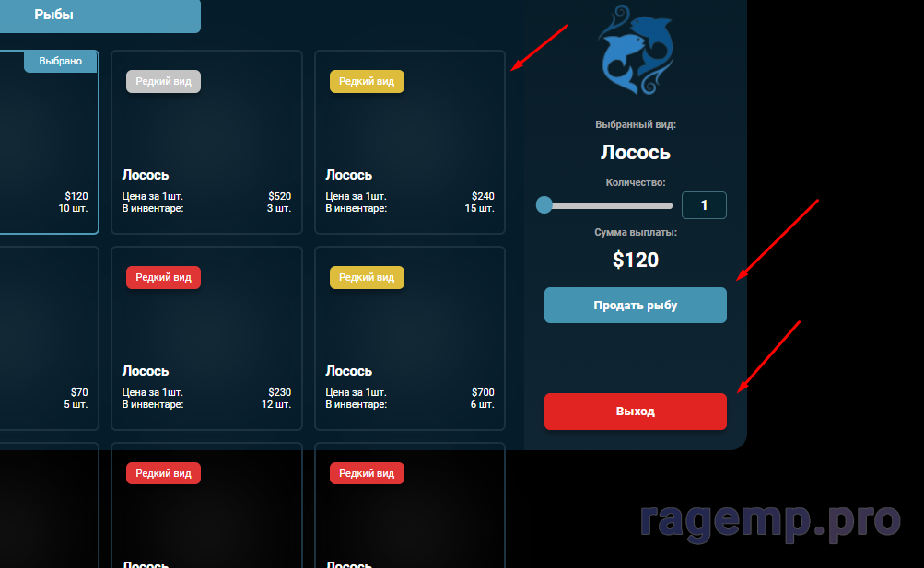The width and height of the screenshot is (924, 568).
Task: Click the $70 price value
Action: [79, 392]
